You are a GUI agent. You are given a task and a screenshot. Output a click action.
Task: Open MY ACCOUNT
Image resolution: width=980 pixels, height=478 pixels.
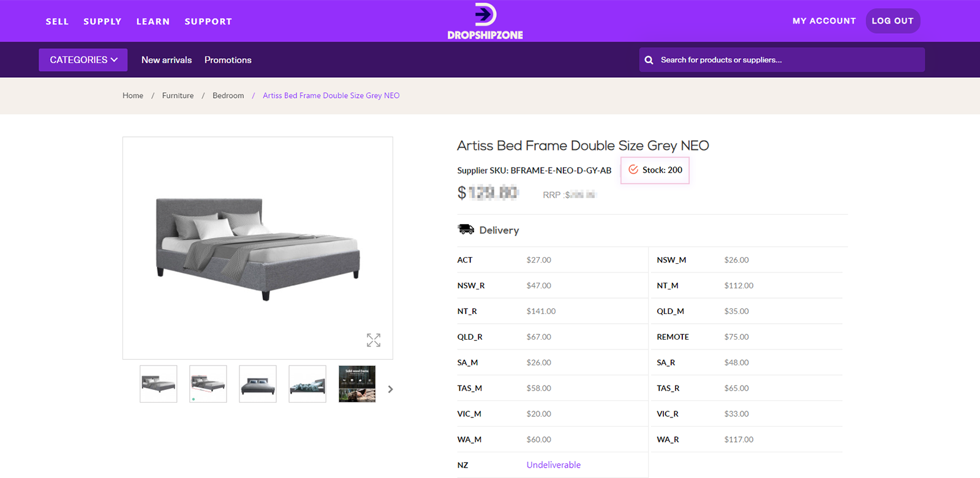click(x=824, y=21)
